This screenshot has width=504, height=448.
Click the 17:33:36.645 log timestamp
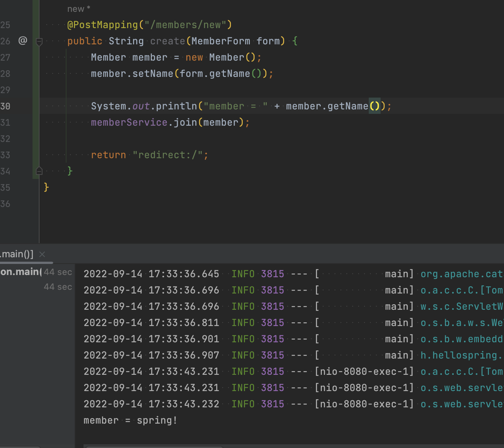point(184,274)
